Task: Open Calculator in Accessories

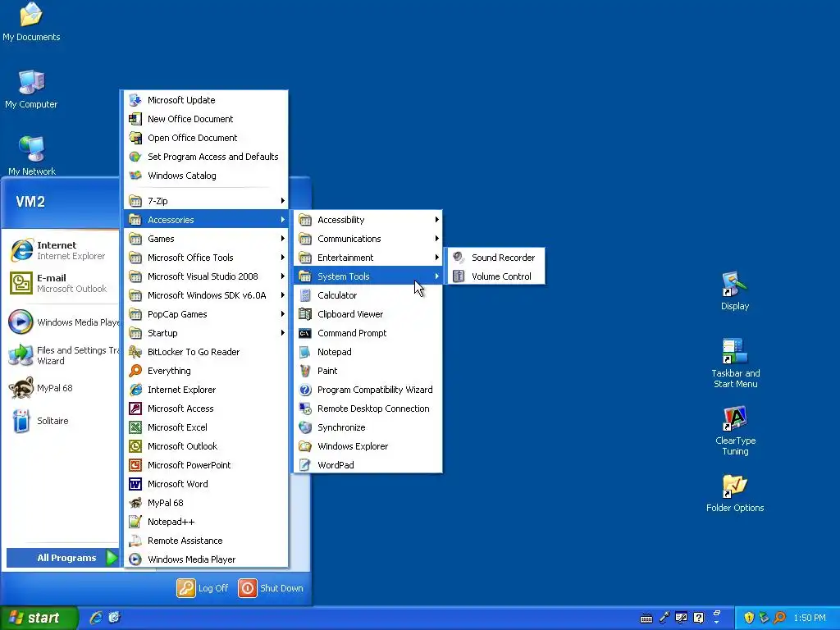Action: [368, 295]
